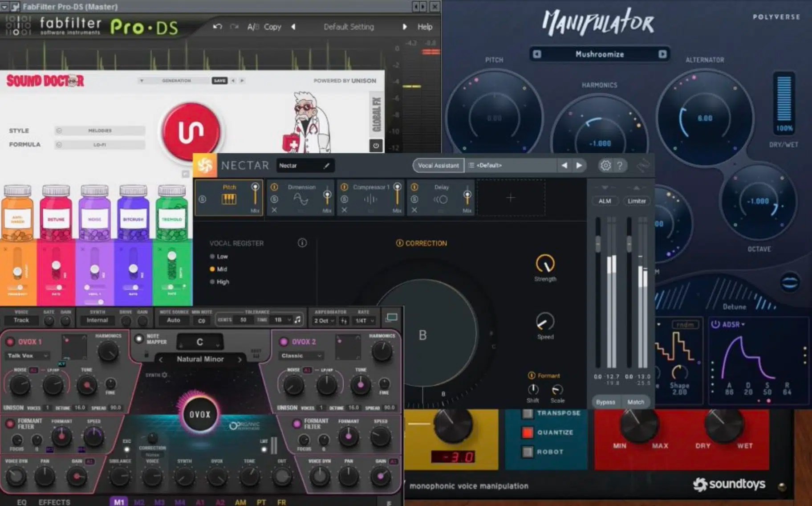Go to next Manipulator preset
This screenshot has height=506, width=812.
coord(662,54)
